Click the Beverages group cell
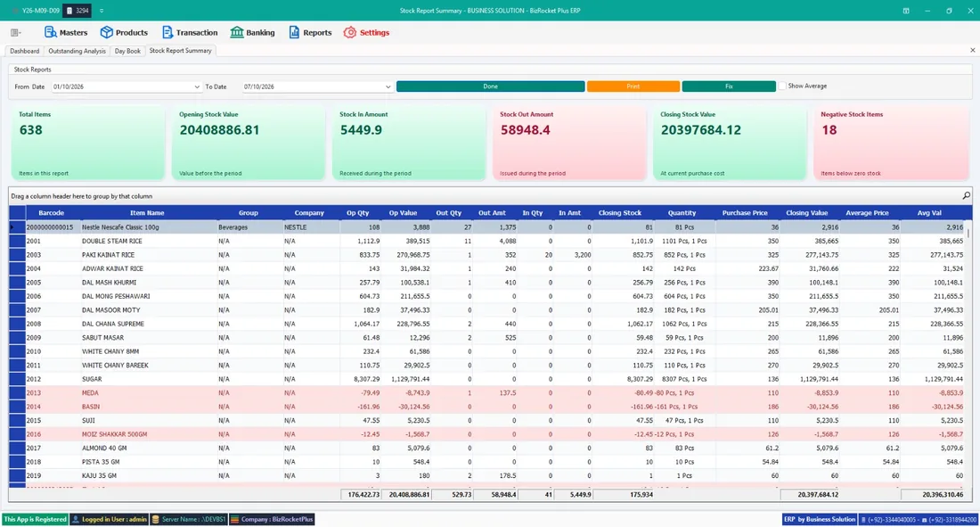The image size is (980, 527). point(249,227)
